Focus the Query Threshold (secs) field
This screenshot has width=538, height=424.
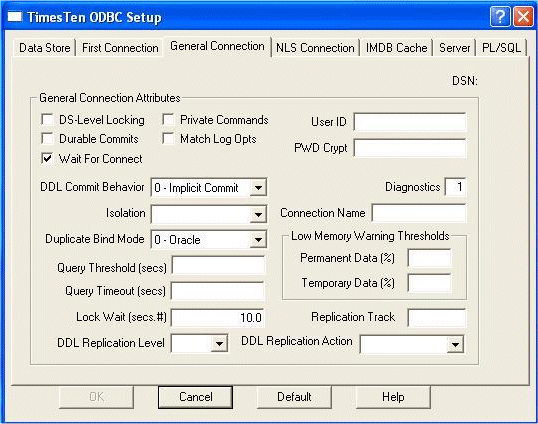pyautogui.click(x=218, y=265)
